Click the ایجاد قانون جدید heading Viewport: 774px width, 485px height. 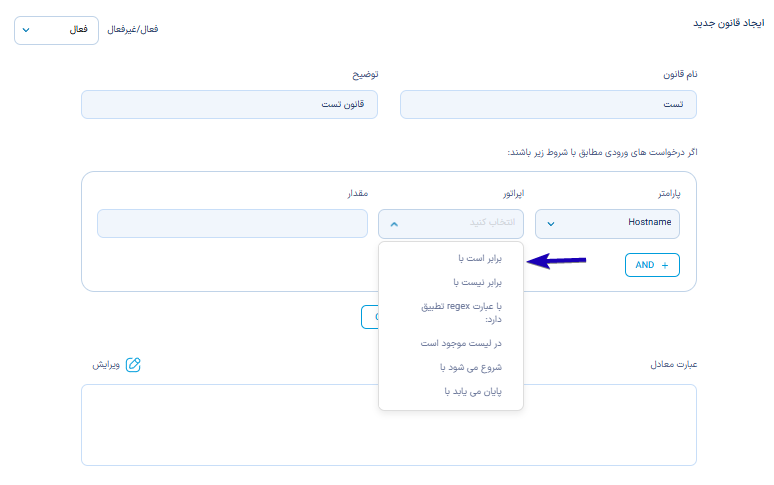(x=729, y=23)
